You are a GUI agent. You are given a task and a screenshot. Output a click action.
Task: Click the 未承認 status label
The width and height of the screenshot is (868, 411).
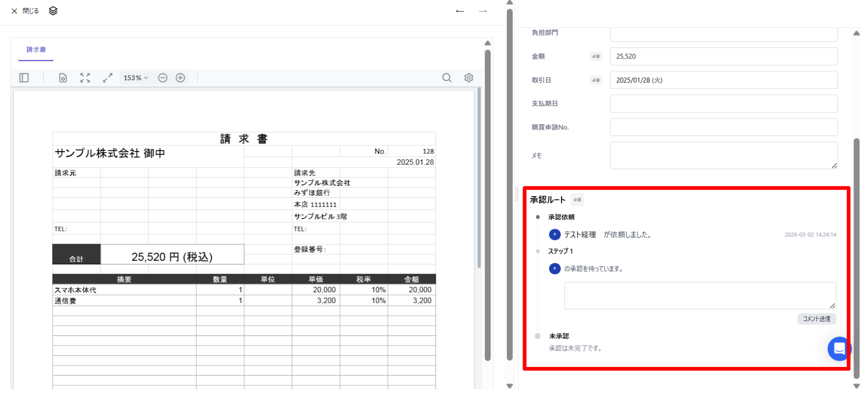[559, 336]
